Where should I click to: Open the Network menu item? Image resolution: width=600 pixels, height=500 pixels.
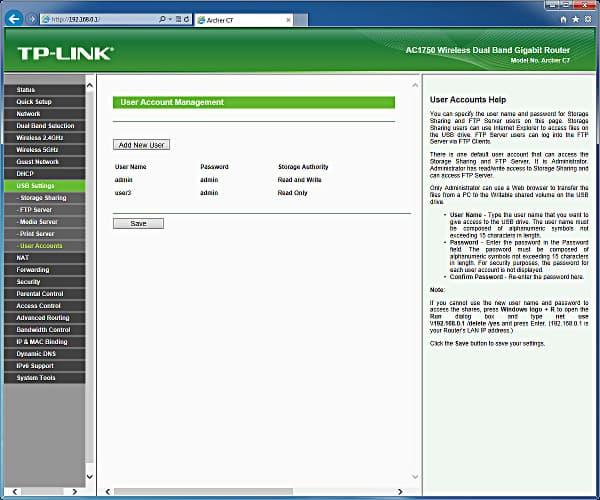45,114
